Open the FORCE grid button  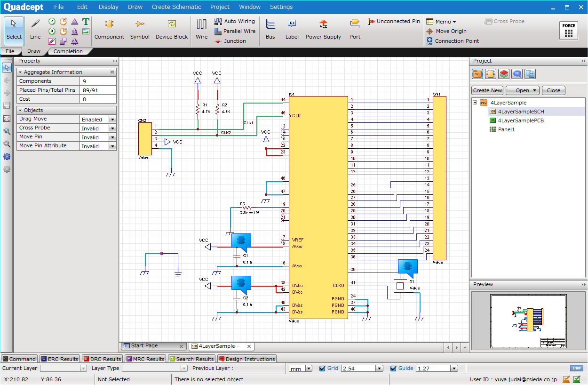(x=569, y=31)
